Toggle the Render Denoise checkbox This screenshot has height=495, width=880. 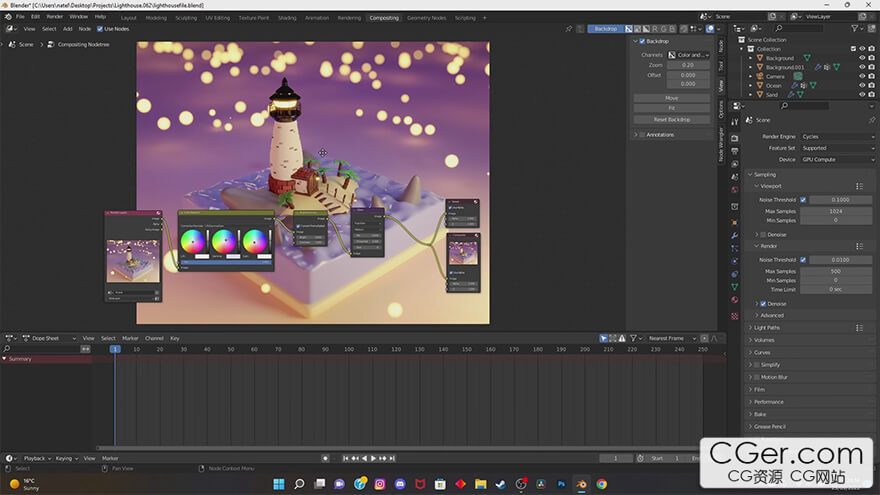tap(763, 304)
